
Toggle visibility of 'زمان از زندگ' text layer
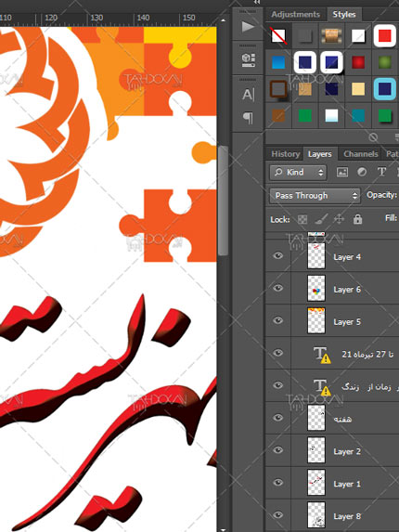point(278,385)
